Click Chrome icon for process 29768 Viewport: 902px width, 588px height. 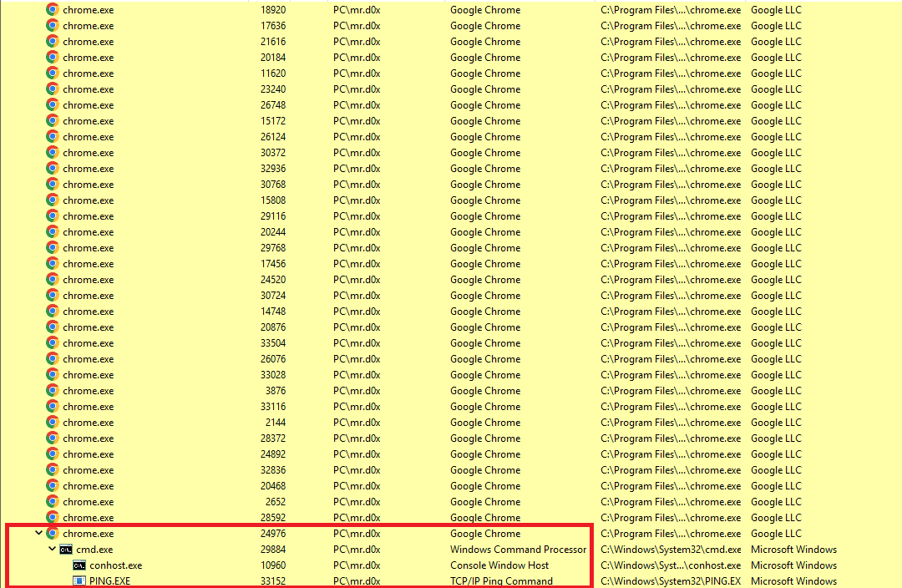(53, 248)
